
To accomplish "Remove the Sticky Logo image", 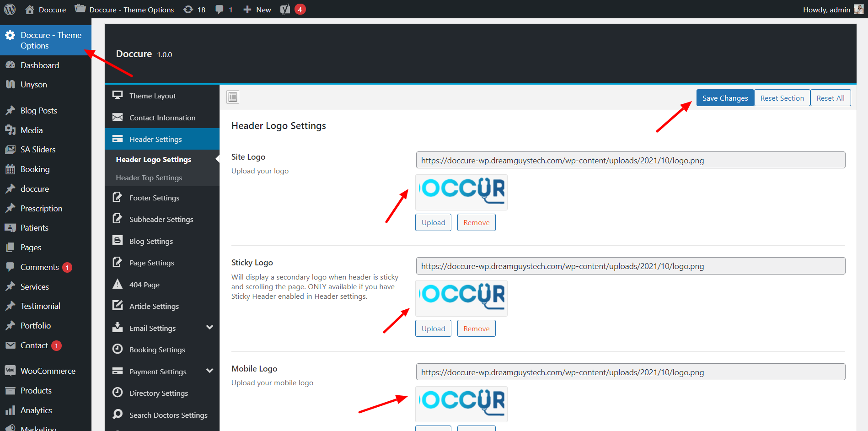I will pyautogui.click(x=476, y=329).
